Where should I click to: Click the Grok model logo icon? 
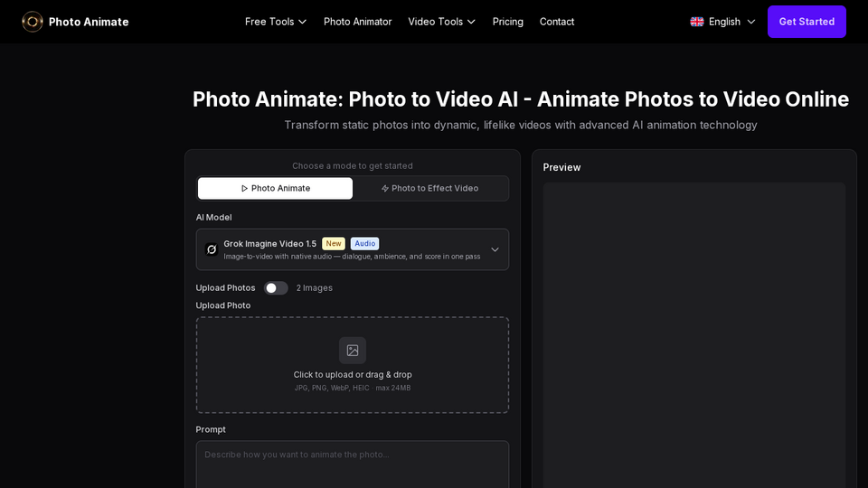click(212, 249)
